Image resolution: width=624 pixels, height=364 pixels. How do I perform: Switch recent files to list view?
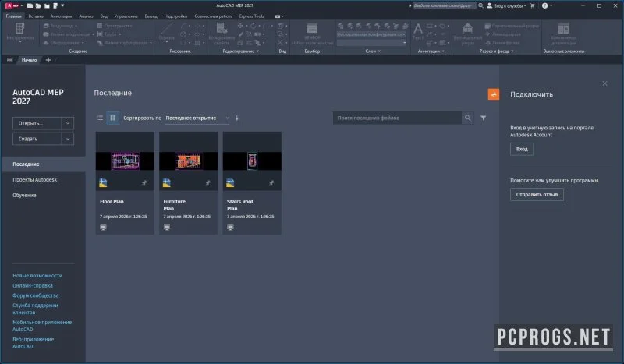101,118
